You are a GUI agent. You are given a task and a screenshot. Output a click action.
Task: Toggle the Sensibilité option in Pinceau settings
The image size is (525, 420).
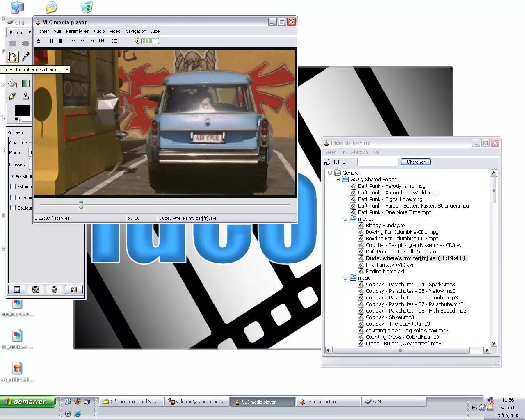click(x=13, y=177)
